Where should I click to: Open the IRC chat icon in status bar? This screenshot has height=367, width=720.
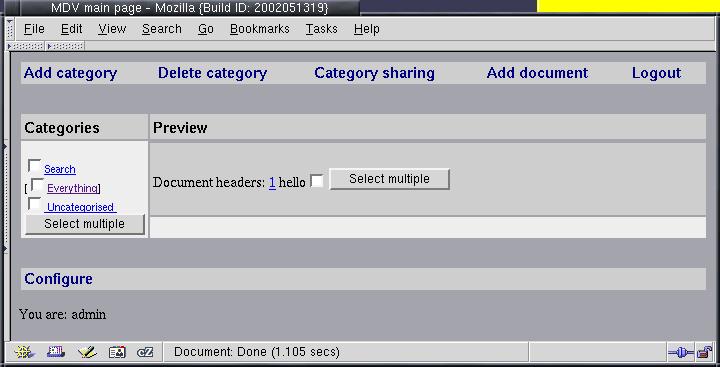(145, 352)
